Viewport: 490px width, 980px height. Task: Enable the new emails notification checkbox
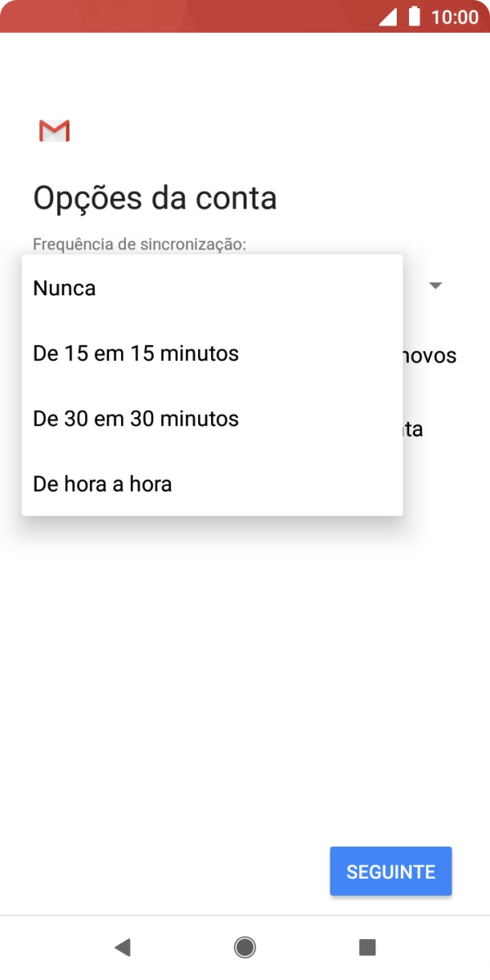tap(434, 354)
